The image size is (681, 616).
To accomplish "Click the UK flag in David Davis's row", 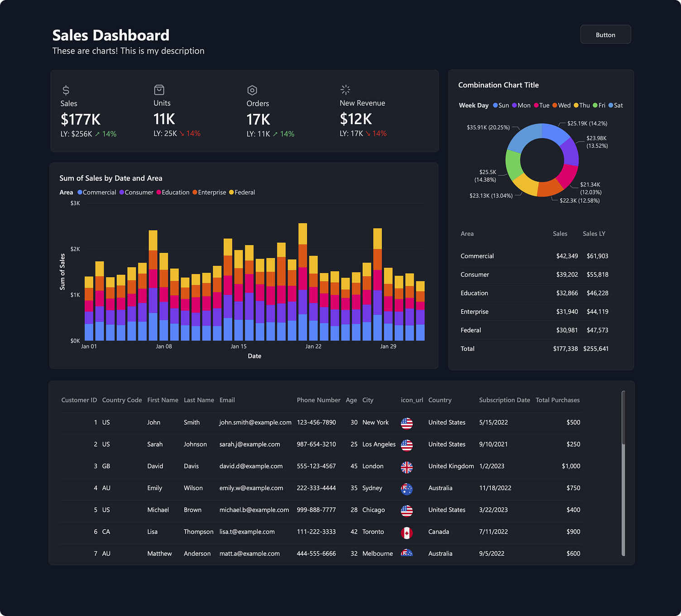I will pos(407,467).
